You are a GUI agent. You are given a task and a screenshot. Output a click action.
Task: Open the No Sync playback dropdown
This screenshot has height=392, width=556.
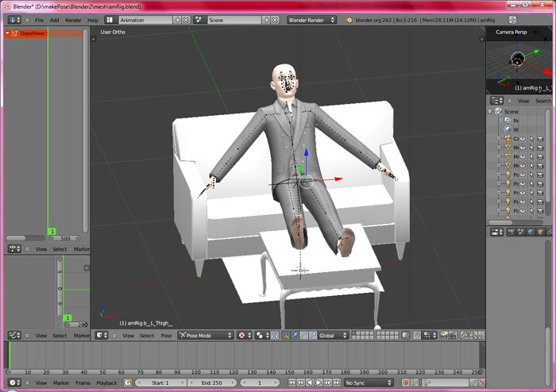pyautogui.click(x=368, y=382)
